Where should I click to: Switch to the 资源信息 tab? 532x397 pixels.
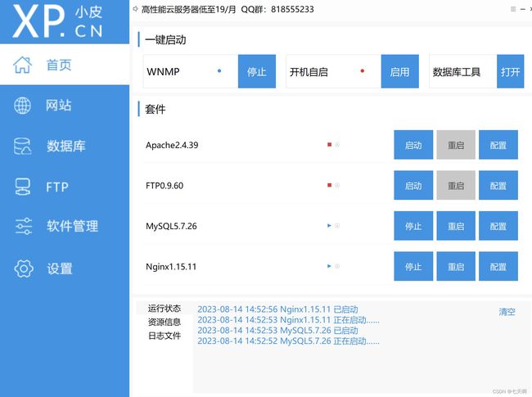(165, 322)
